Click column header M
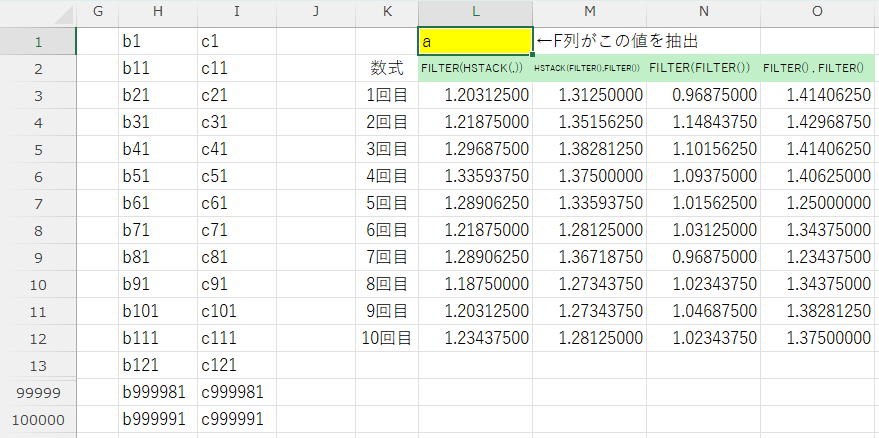This screenshot has width=879, height=438. coord(590,12)
